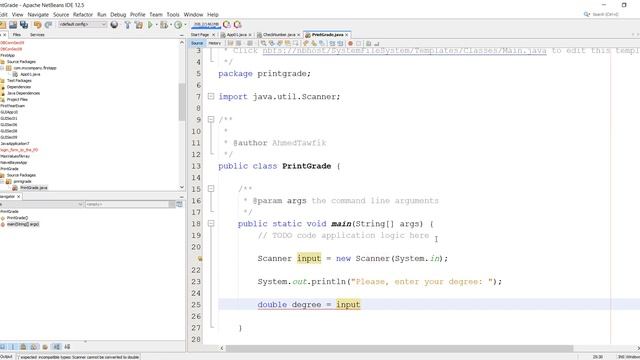This screenshot has height=360, width=640.
Task: Open the Navigate menu
Action: (x=38, y=15)
